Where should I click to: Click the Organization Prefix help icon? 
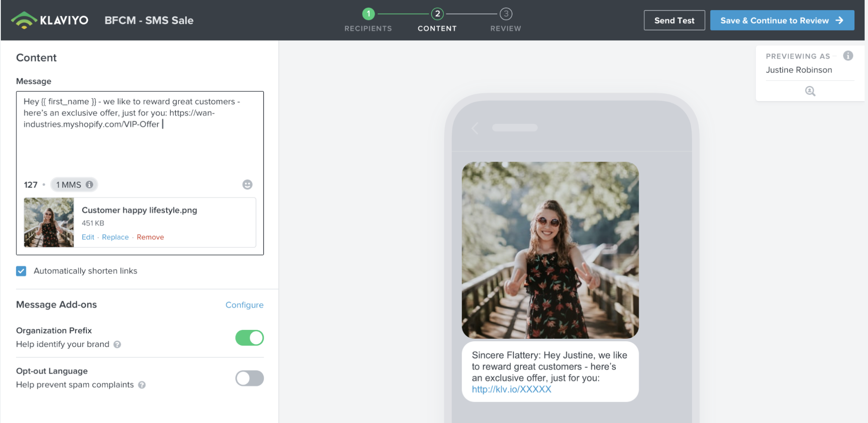click(x=117, y=344)
